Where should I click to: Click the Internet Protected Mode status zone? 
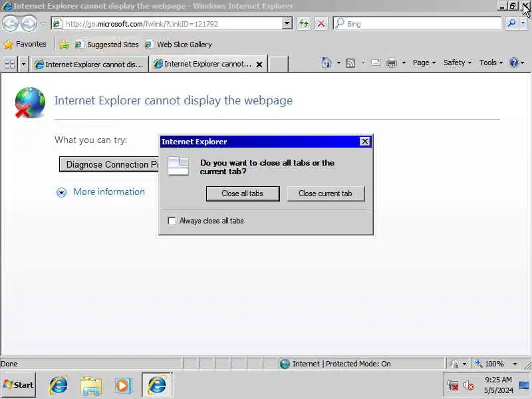pos(361,364)
